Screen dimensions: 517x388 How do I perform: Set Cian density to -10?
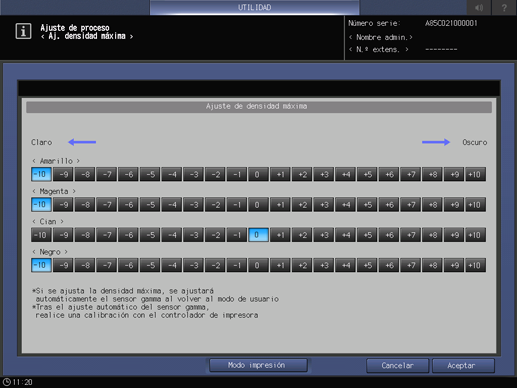41,235
